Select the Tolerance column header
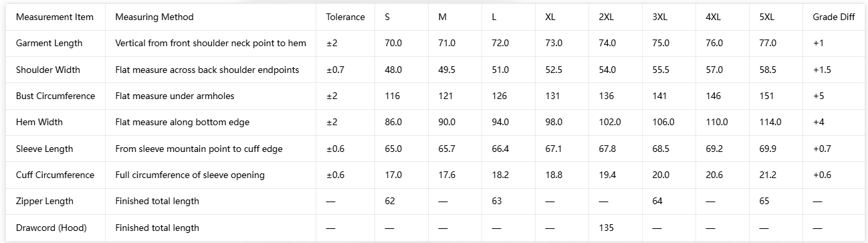The image size is (868, 243). (x=346, y=17)
